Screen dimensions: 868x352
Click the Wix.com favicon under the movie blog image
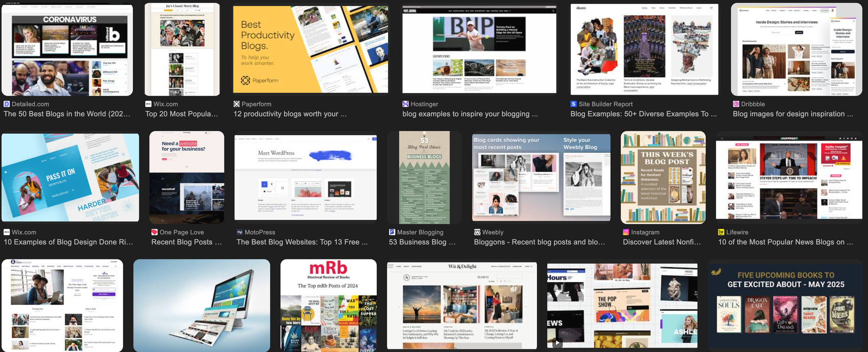[148, 104]
